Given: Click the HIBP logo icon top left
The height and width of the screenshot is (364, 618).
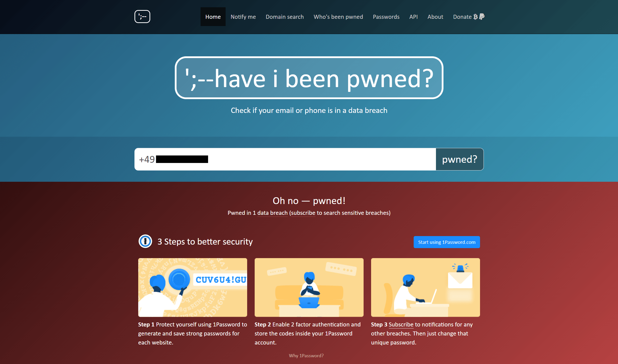Looking at the screenshot, I should point(142,17).
